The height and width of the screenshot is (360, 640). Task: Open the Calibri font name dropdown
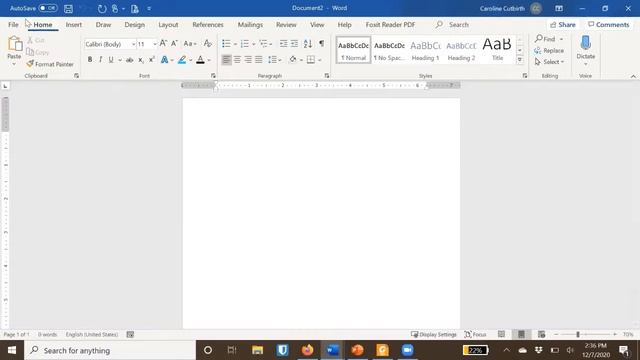point(133,44)
